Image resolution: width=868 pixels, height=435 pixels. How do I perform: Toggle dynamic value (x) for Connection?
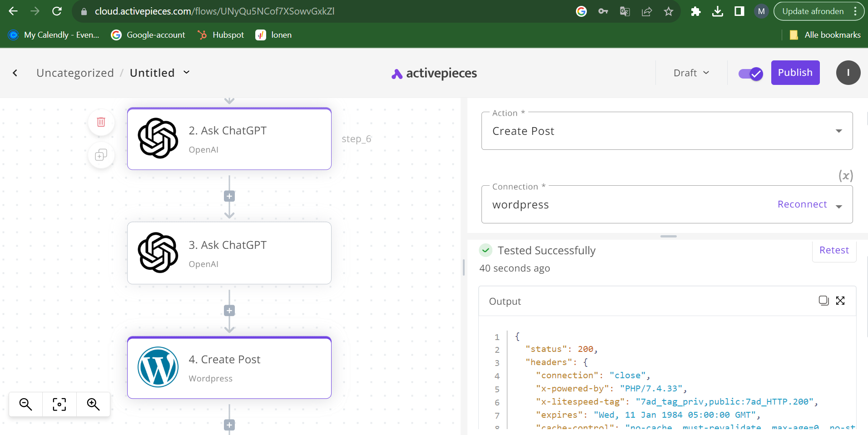point(846,175)
